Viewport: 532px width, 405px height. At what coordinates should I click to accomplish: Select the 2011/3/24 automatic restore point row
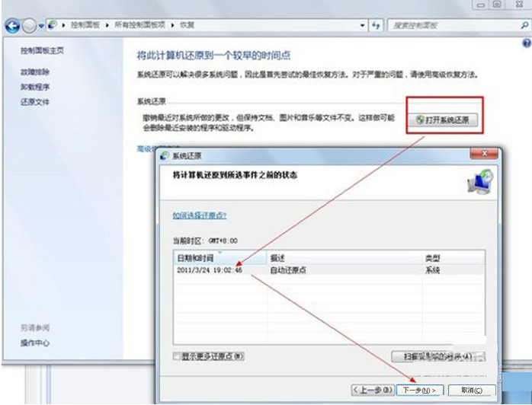pyautogui.click(x=305, y=269)
